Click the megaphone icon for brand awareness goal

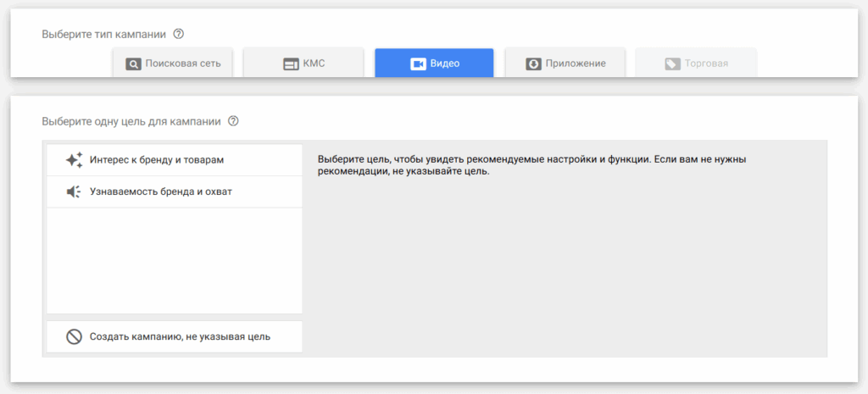[75, 192]
